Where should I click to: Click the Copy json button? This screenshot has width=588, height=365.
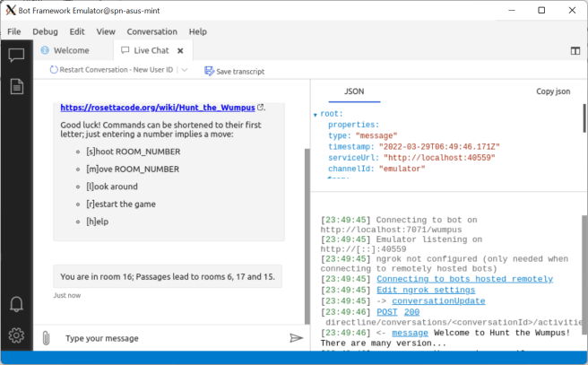[553, 91]
